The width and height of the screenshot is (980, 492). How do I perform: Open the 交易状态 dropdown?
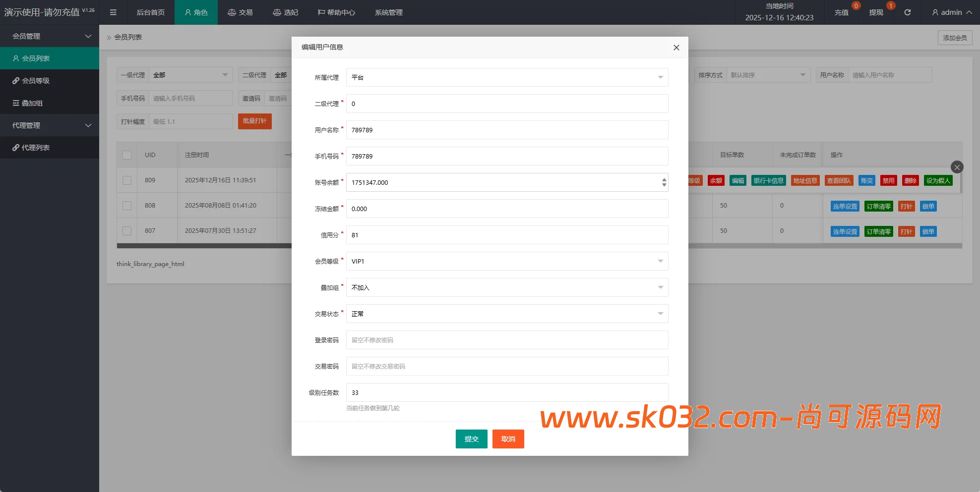506,314
